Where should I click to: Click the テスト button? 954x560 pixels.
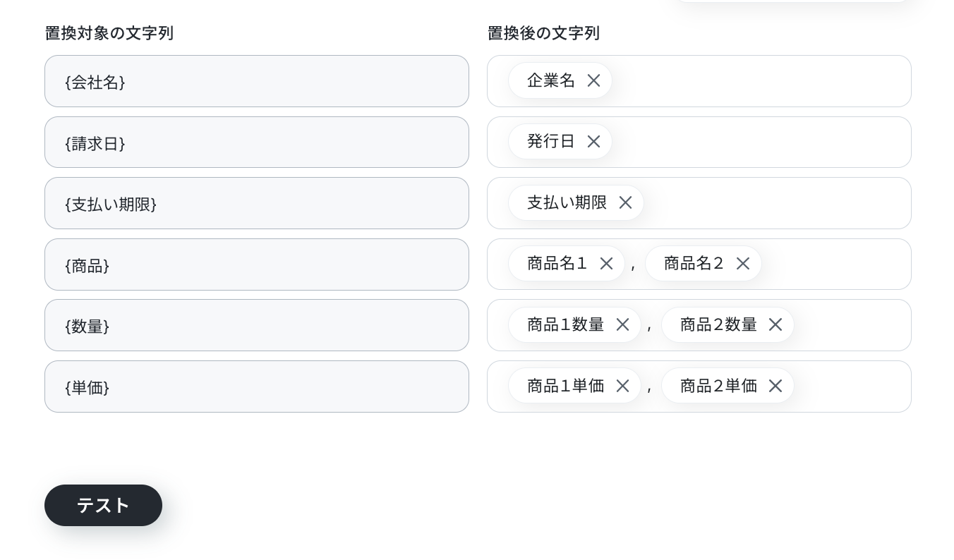click(103, 505)
